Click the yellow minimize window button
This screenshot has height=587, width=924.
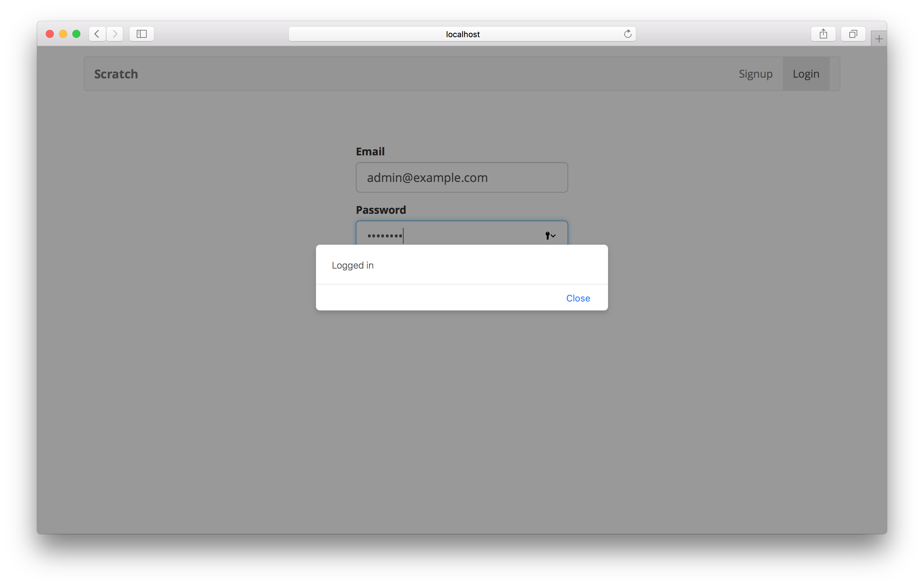point(63,34)
